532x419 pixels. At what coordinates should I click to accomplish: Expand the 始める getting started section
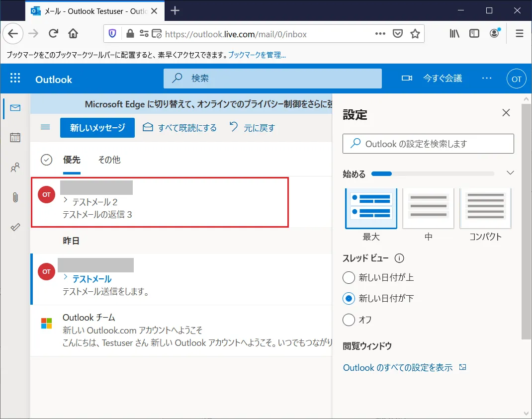[x=510, y=173]
